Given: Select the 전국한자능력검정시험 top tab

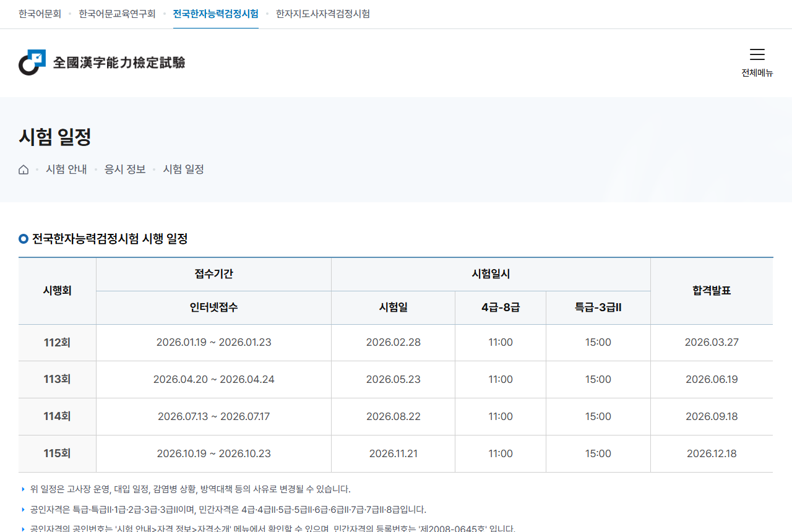Looking at the screenshot, I should (x=216, y=14).
